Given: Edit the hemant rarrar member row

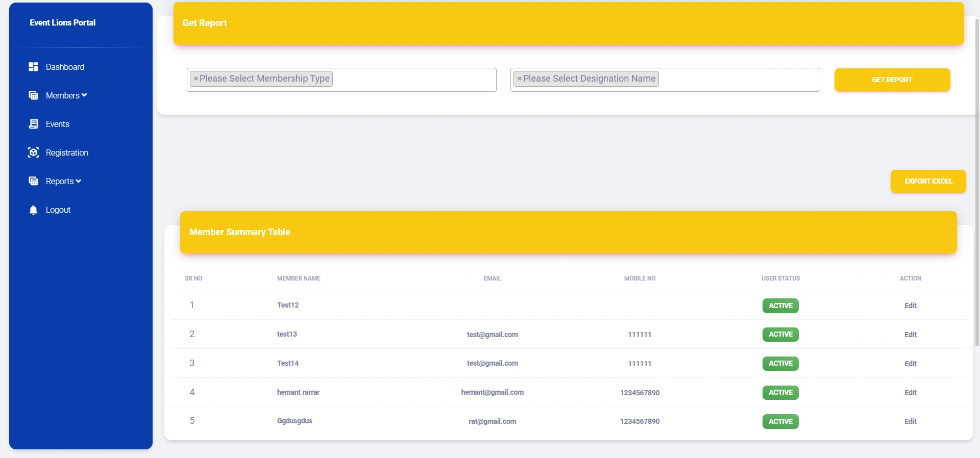Looking at the screenshot, I should pos(910,393).
